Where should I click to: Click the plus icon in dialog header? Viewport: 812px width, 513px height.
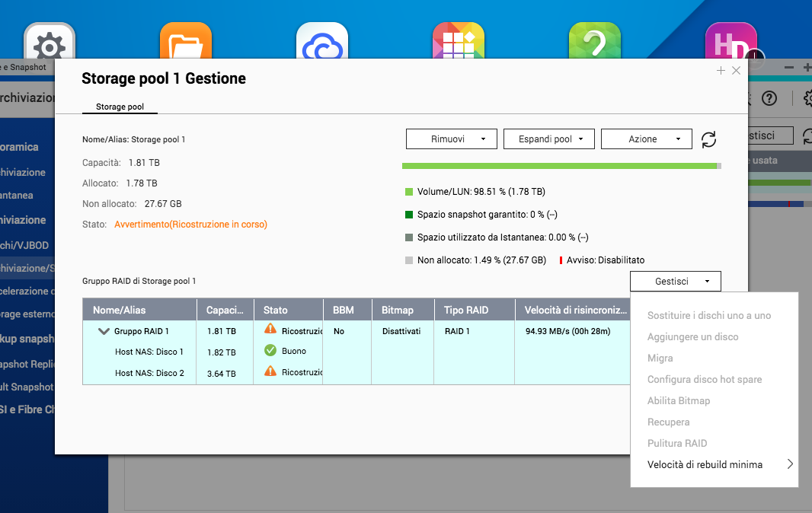click(x=721, y=71)
